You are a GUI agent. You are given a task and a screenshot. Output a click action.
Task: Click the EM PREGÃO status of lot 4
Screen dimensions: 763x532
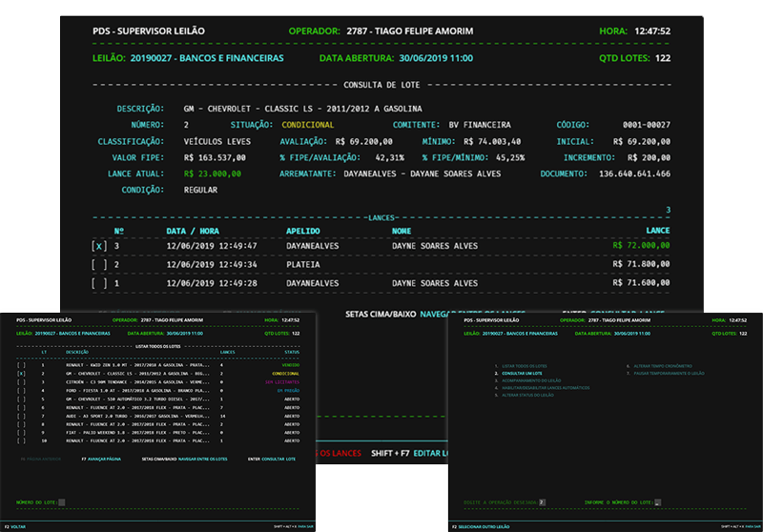click(x=289, y=391)
